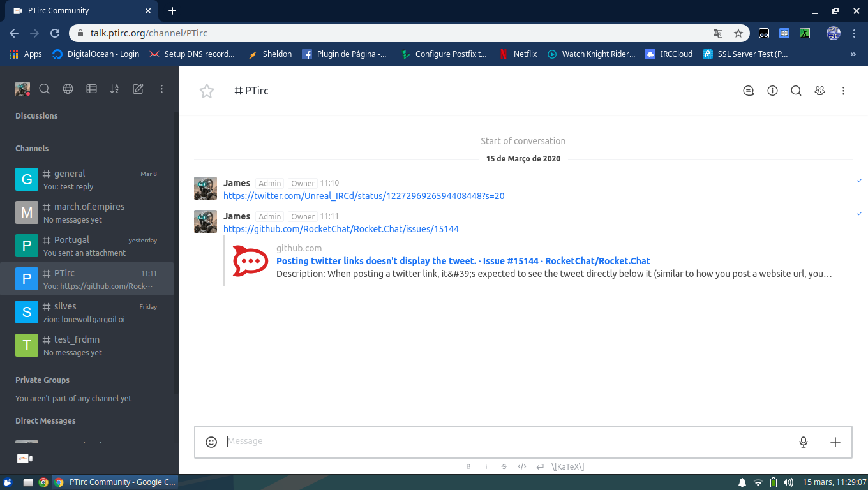868x490 pixels.
Task: Open the Directory globe icon
Action: click(68, 89)
